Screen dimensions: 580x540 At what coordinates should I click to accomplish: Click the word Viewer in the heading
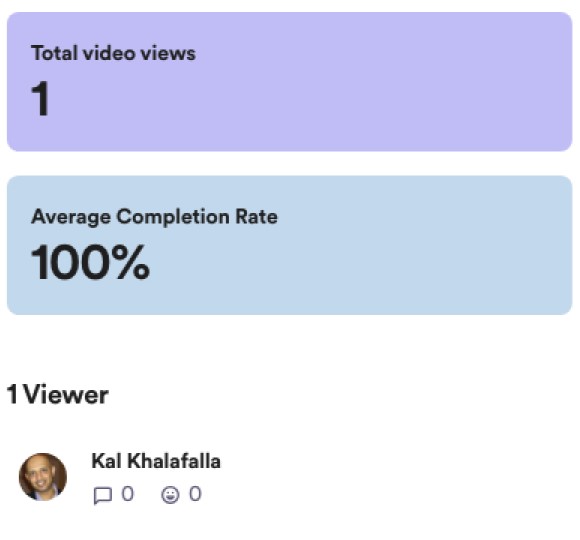(66, 395)
